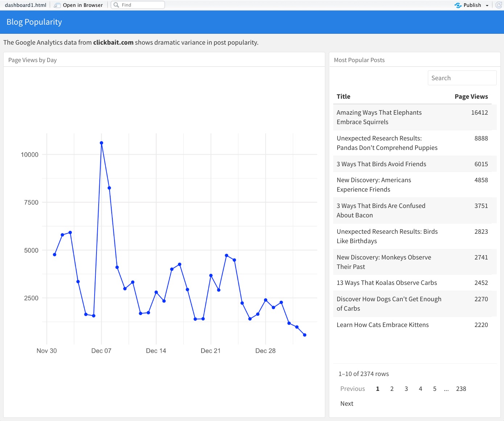Click the last data point on chart
Image resolution: width=504 pixels, height=421 pixels.
coord(305,335)
